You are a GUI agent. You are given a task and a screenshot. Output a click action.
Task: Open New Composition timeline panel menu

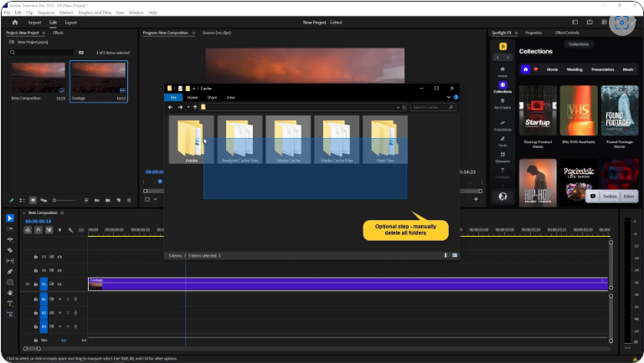63,213
